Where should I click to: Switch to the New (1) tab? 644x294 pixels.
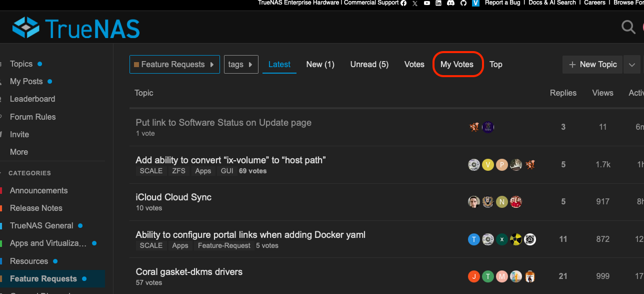320,64
